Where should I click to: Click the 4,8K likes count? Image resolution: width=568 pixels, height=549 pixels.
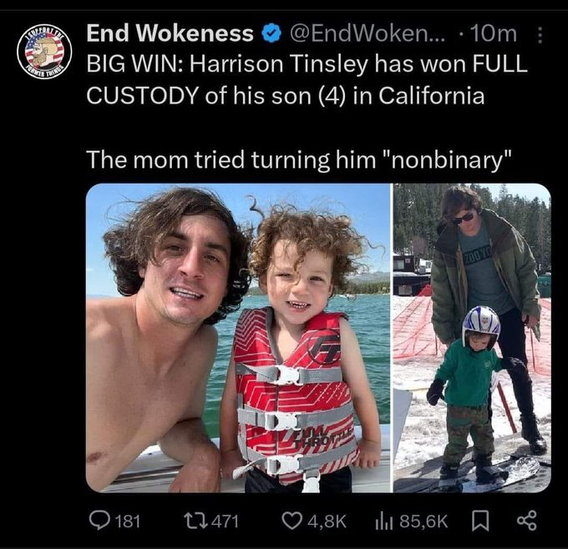pos(327,522)
